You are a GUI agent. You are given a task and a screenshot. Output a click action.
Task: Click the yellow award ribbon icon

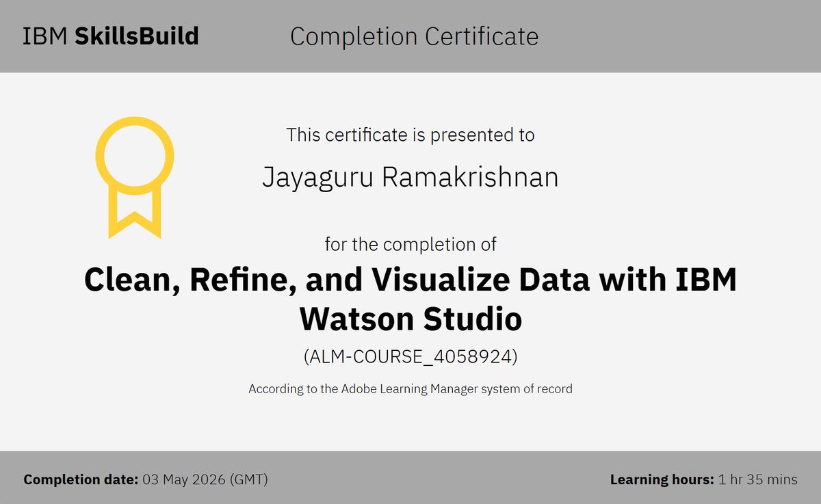click(135, 178)
